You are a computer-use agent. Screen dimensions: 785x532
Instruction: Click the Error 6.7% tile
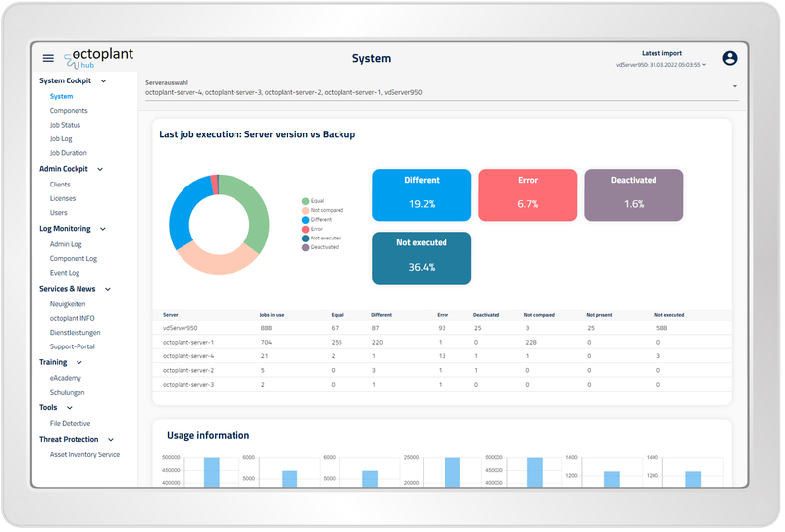click(x=527, y=194)
